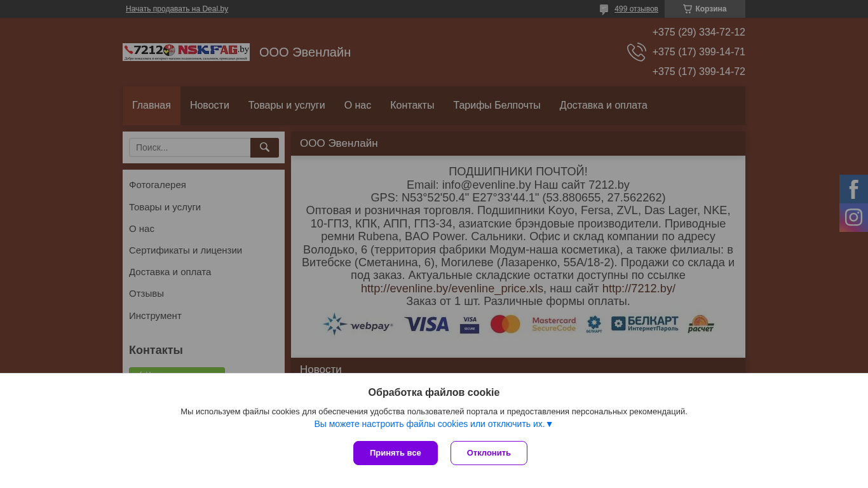Open Начать продавать на Deal.by link

point(177,9)
